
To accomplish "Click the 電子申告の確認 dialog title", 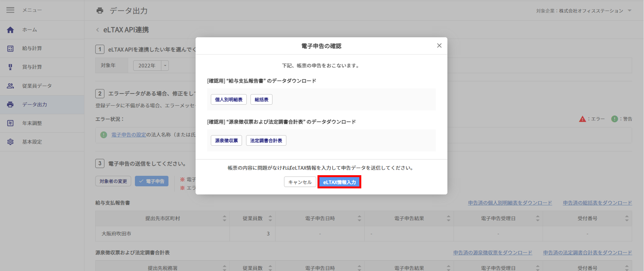I will click(321, 46).
